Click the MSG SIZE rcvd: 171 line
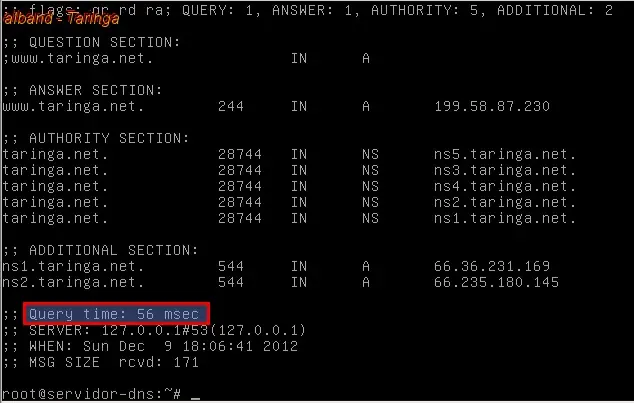Viewport: 634px width, 403px height. click(x=101, y=362)
